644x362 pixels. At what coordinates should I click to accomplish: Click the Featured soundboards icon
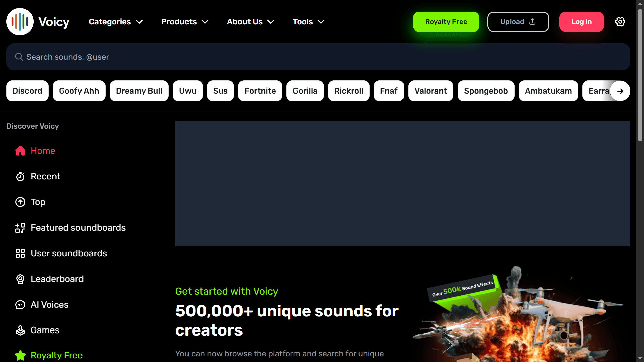[20, 228]
